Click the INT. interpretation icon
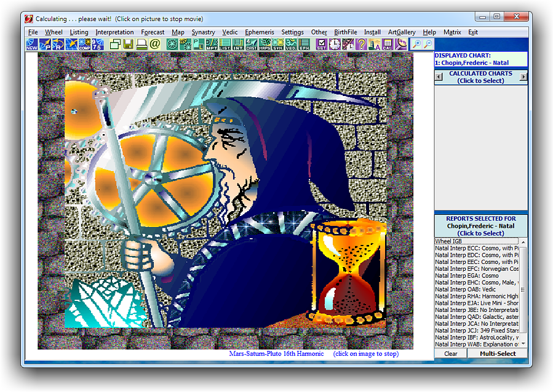Viewport: 553px width, 392px height. click(238, 44)
